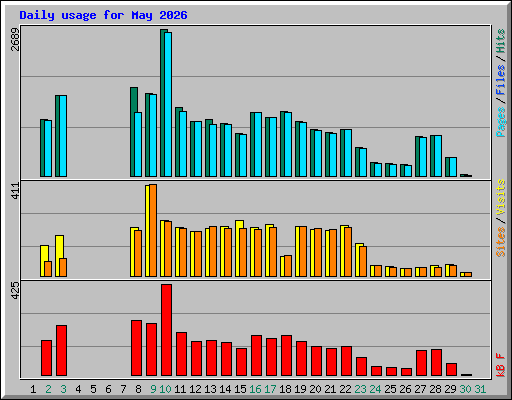Click the 425 KB axis value
The height and width of the screenshot is (400, 512).
(15, 290)
